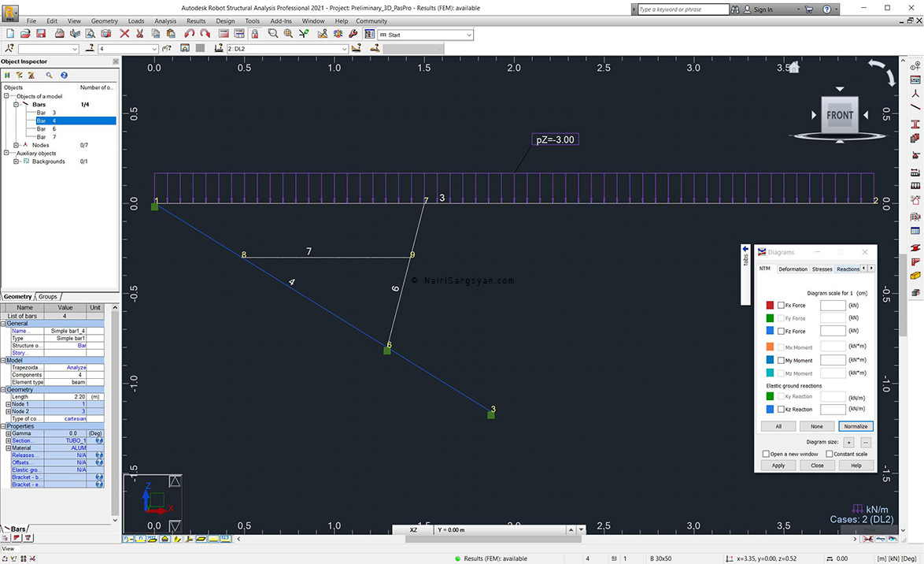The width and height of the screenshot is (924, 564).
Task: Save the project using the floppy disk icon
Action: (41, 34)
